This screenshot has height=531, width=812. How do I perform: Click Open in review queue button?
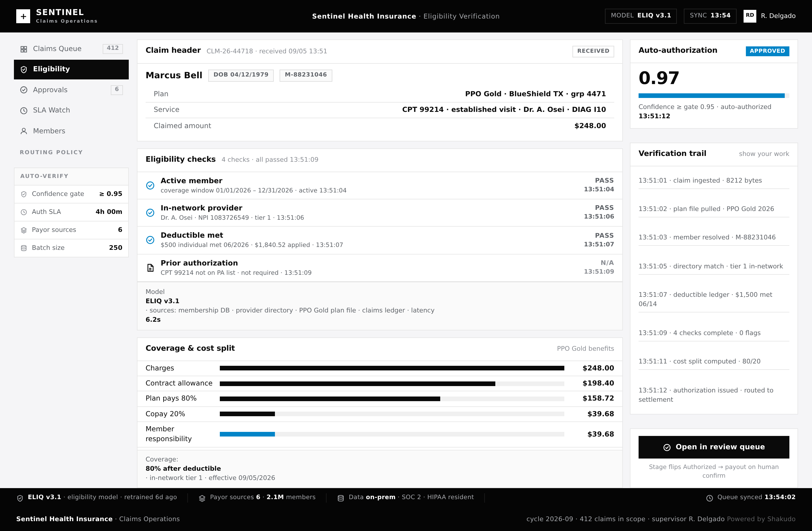coord(714,447)
